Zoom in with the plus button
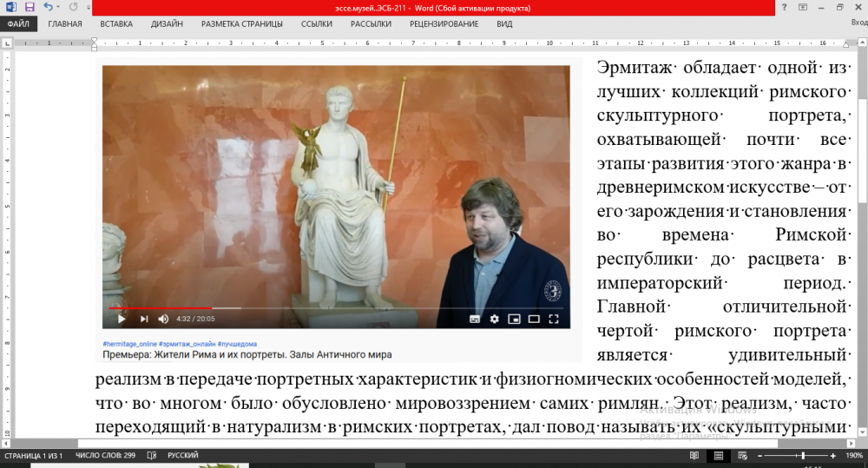The height and width of the screenshot is (468, 868). [x=832, y=456]
